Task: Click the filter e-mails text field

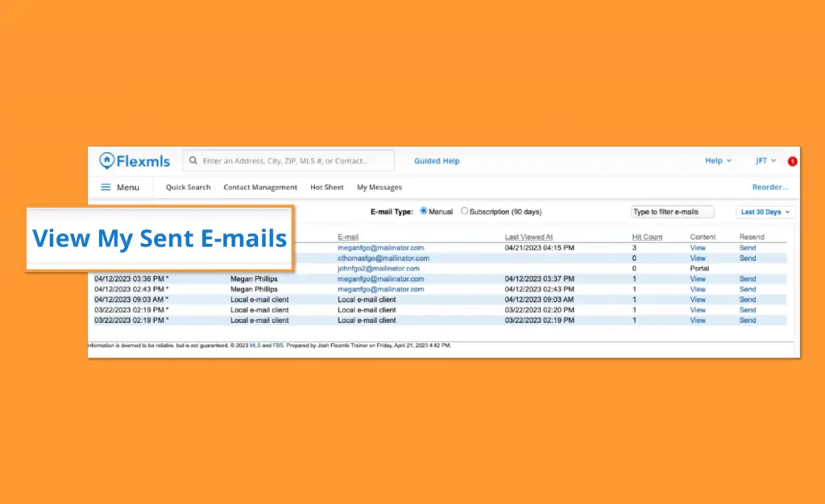Action: [x=672, y=212]
